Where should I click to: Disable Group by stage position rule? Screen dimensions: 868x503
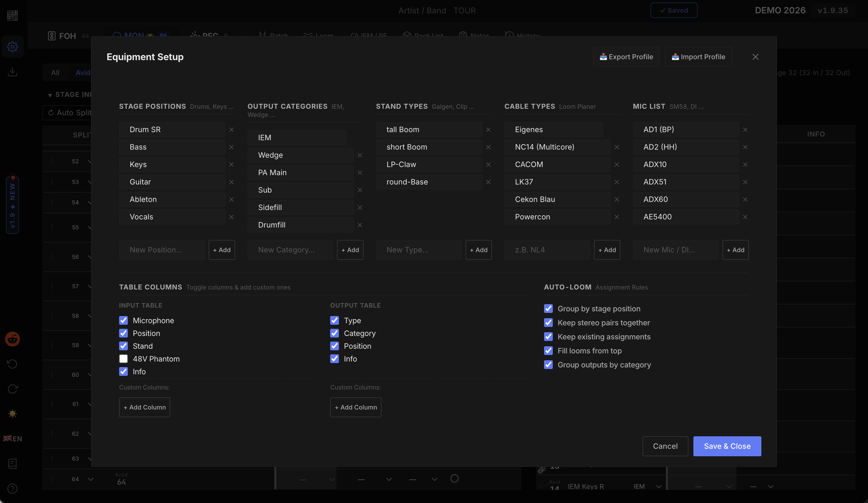tap(548, 309)
